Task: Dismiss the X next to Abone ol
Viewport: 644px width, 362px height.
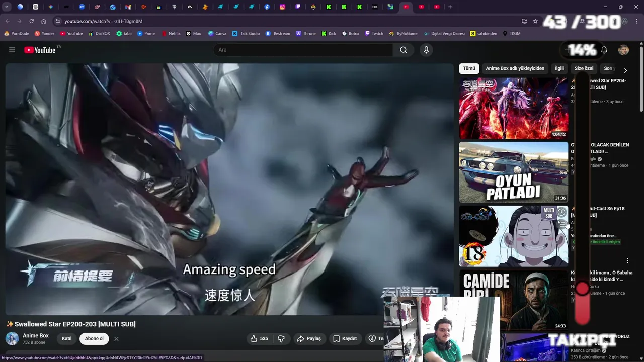Action: coord(116,339)
